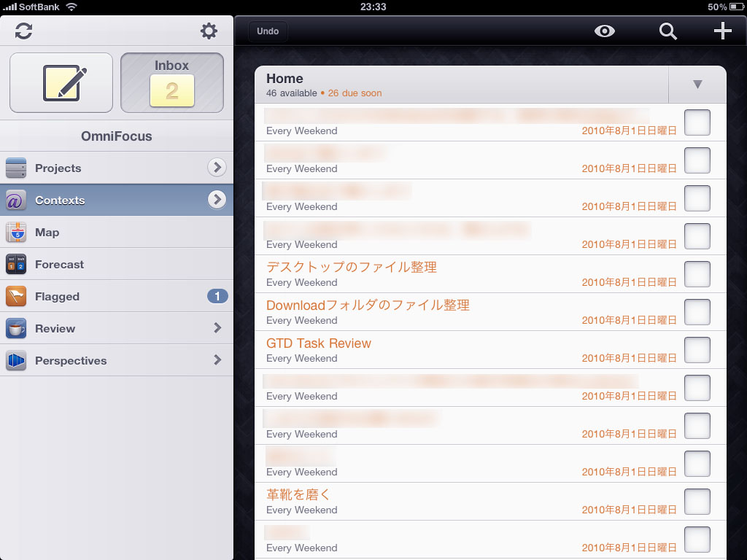747x560 pixels.
Task: Tap the Flagged count badge 1
Action: click(x=217, y=296)
